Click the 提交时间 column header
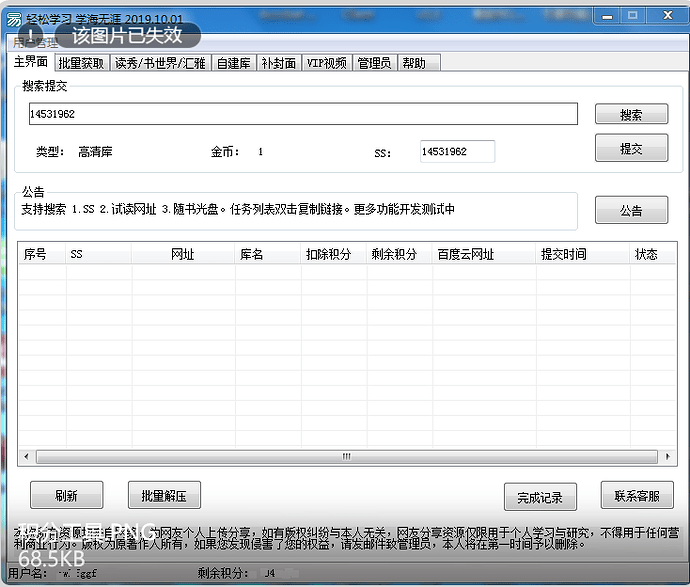Screen dimensions: 690x587 point(564,255)
